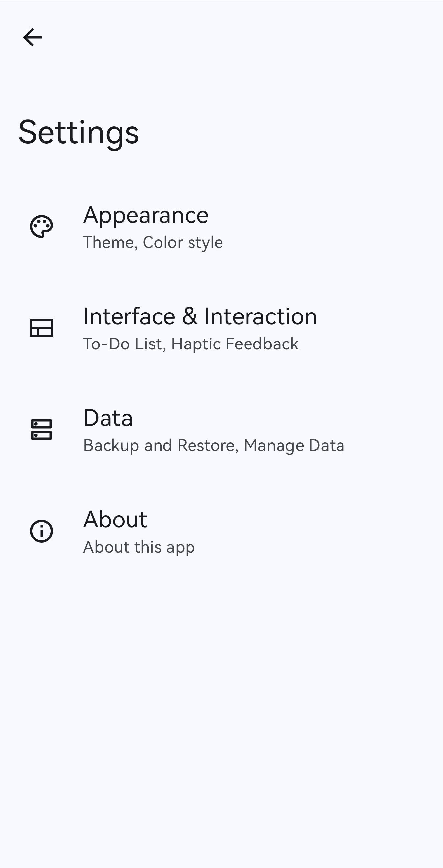
Task: Click the "Theme, Color style" subtitle
Action: click(153, 242)
